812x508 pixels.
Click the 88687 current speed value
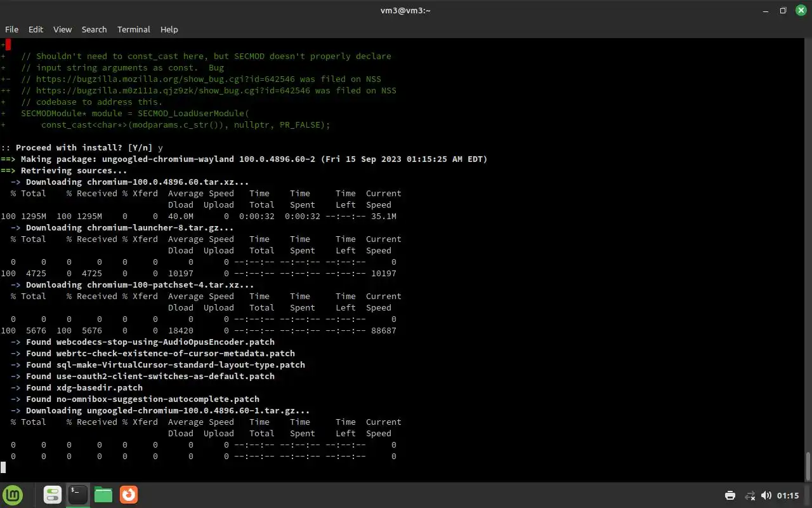pyautogui.click(x=384, y=331)
